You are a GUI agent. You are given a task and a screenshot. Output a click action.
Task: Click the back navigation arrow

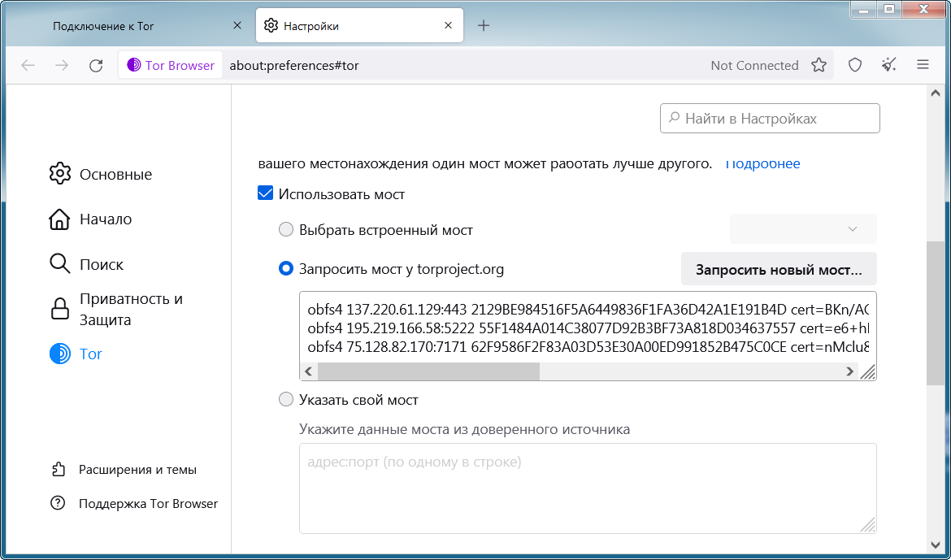coord(28,66)
